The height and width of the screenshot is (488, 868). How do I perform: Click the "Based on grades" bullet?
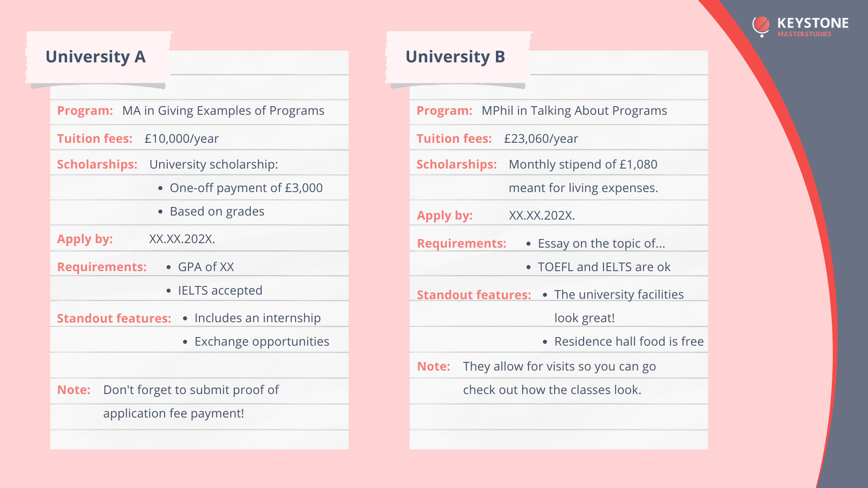point(217,211)
